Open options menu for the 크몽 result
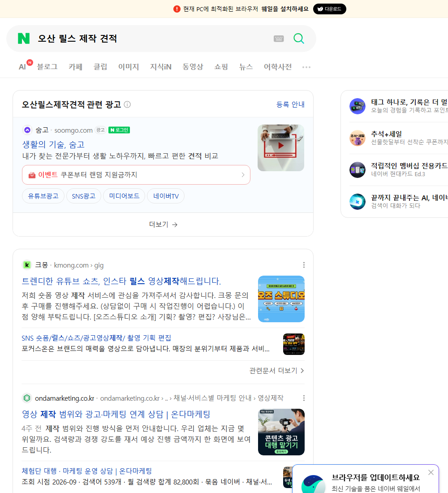The image size is (448, 493). pos(304,265)
